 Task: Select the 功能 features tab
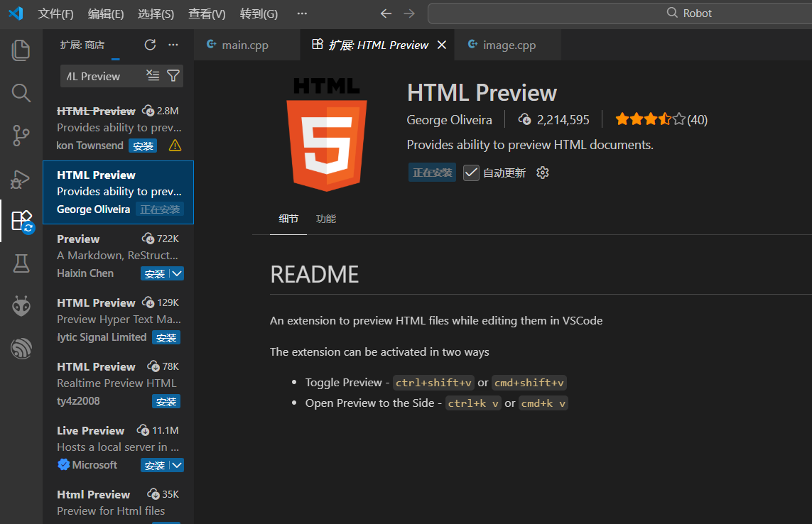(x=326, y=219)
